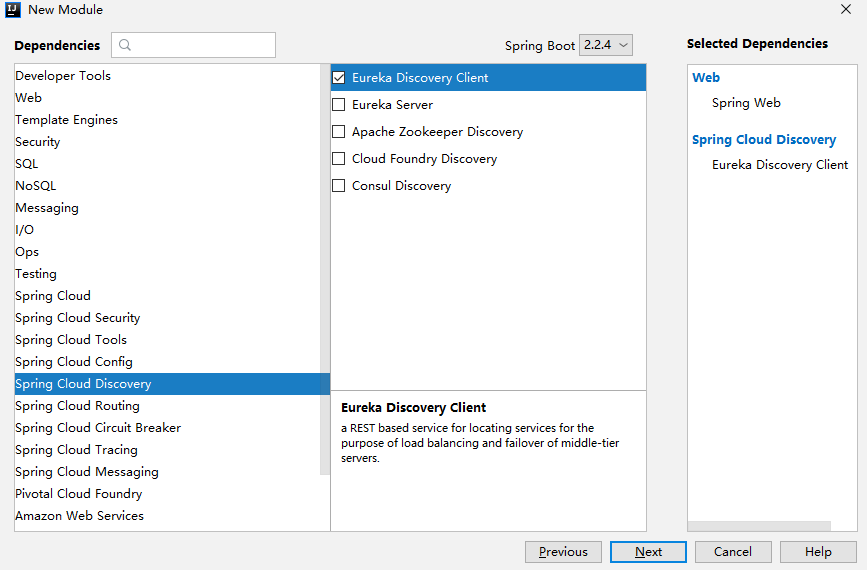Select Eureka Discovery Client in Selected Dependencies
Screen dimensions: 867x570
click(780, 165)
